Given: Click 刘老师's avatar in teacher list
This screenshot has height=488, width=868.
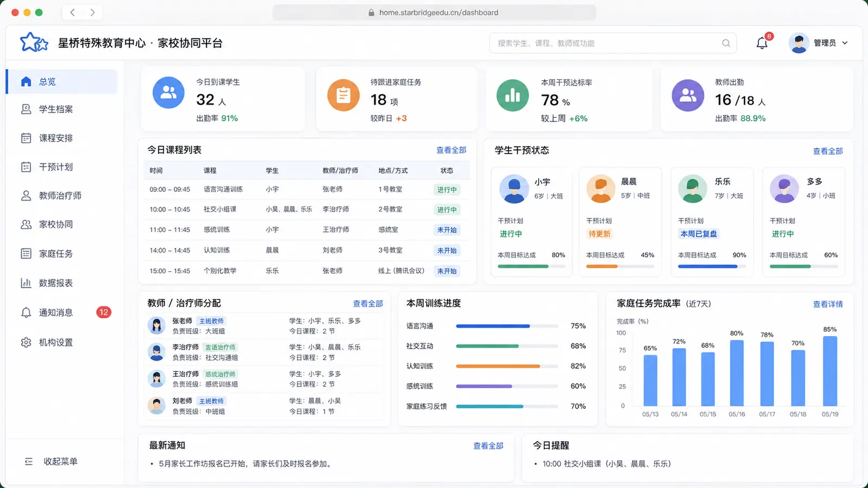Looking at the screenshot, I should (x=157, y=406).
